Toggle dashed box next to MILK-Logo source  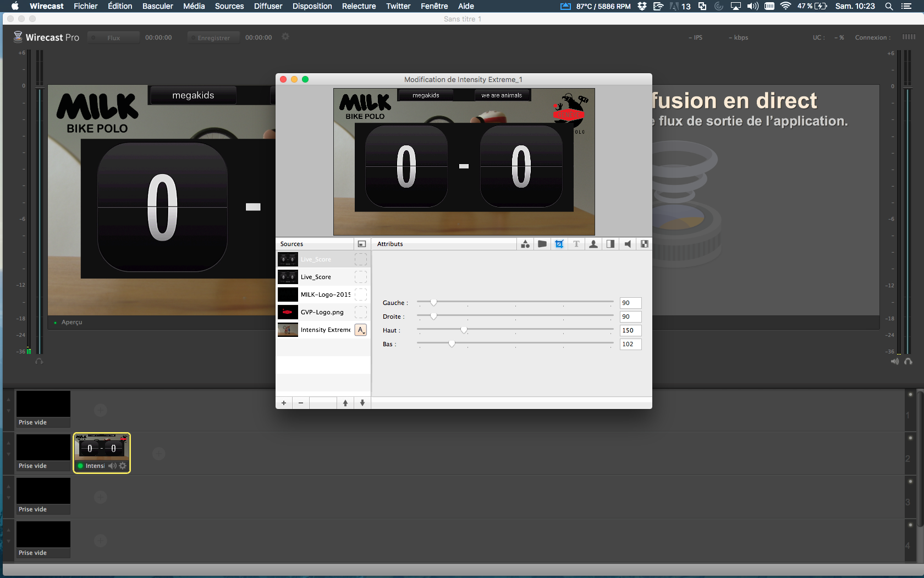(361, 295)
